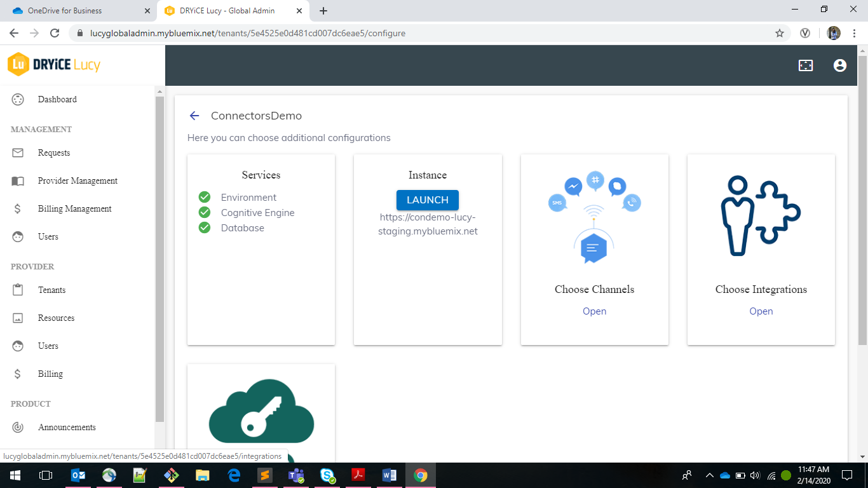Image resolution: width=868 pixels, height=488 pixels.
Task: Launch the tenant instance with the LAUNCH button
Action: pyautogui.click(x=428, y=200)
